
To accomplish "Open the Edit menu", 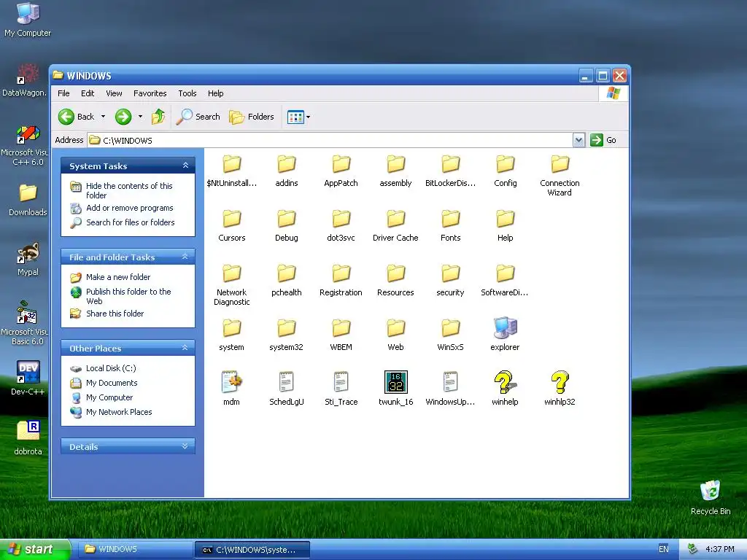I will click(88, 93).
